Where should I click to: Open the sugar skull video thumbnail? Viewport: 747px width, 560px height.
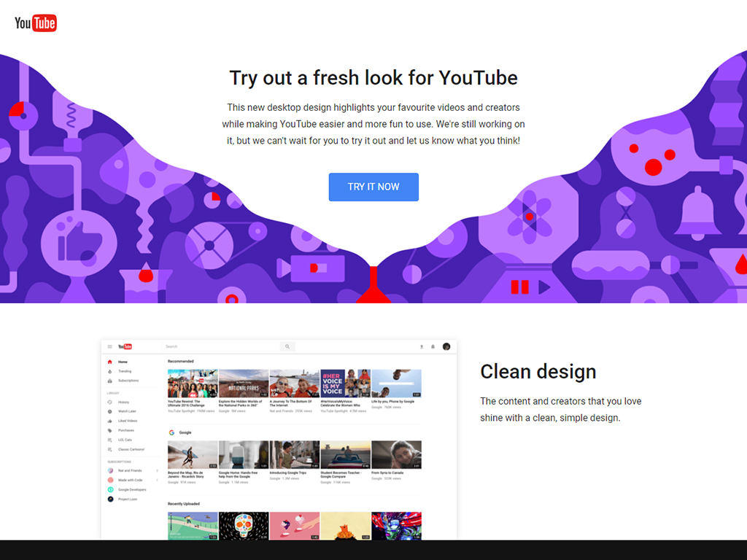(244, 526)
